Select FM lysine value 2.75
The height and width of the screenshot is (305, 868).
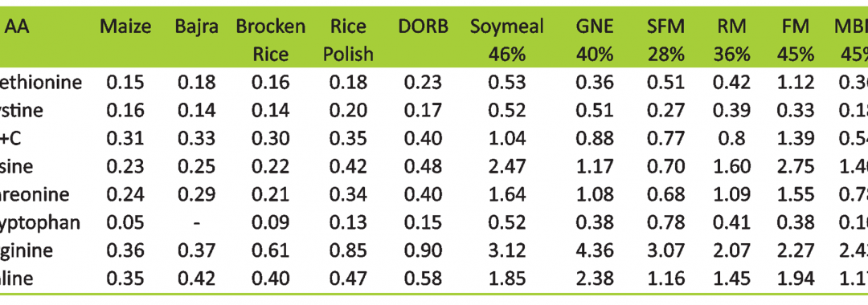(796, 166)
